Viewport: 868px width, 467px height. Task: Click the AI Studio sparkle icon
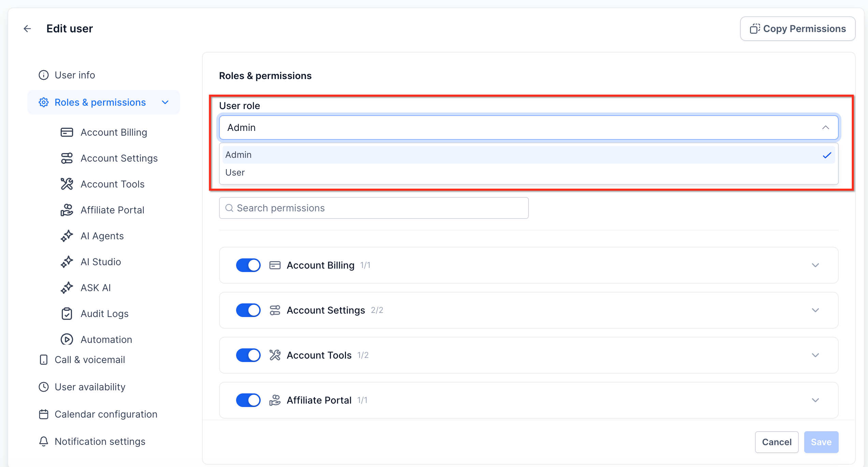tap(67, 262)
